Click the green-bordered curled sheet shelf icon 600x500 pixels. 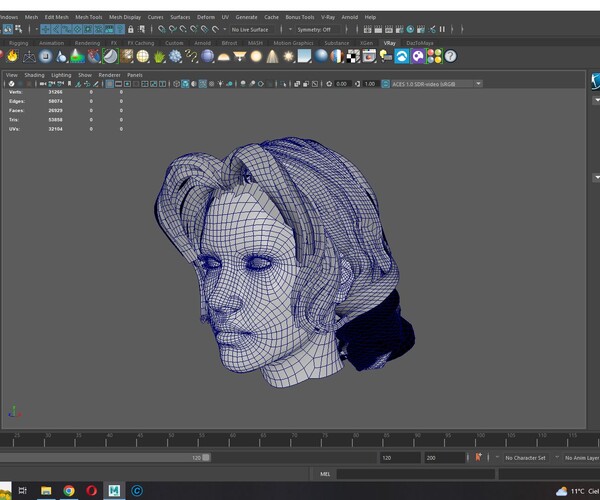point(110,56)
